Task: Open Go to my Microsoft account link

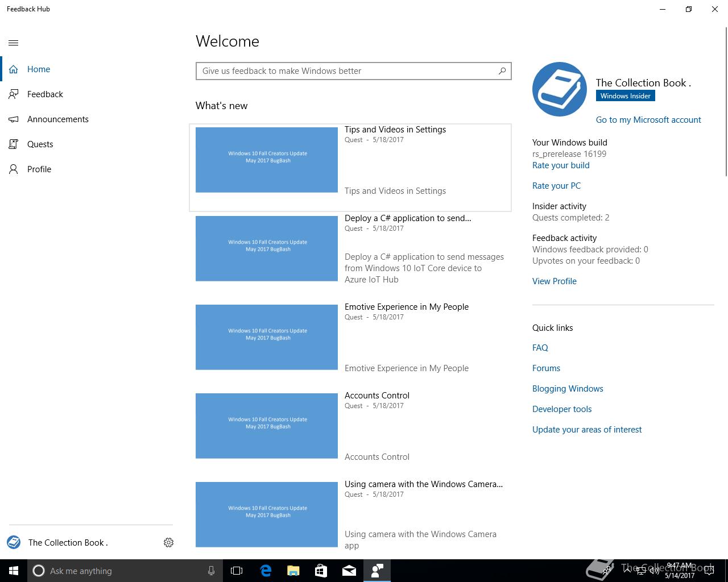Action: pyautogui.click(x=648, y=120)
